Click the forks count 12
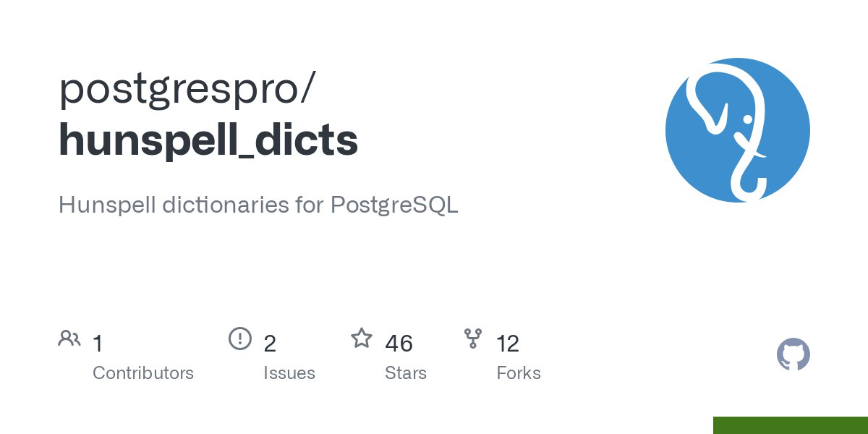 (508, 344)
